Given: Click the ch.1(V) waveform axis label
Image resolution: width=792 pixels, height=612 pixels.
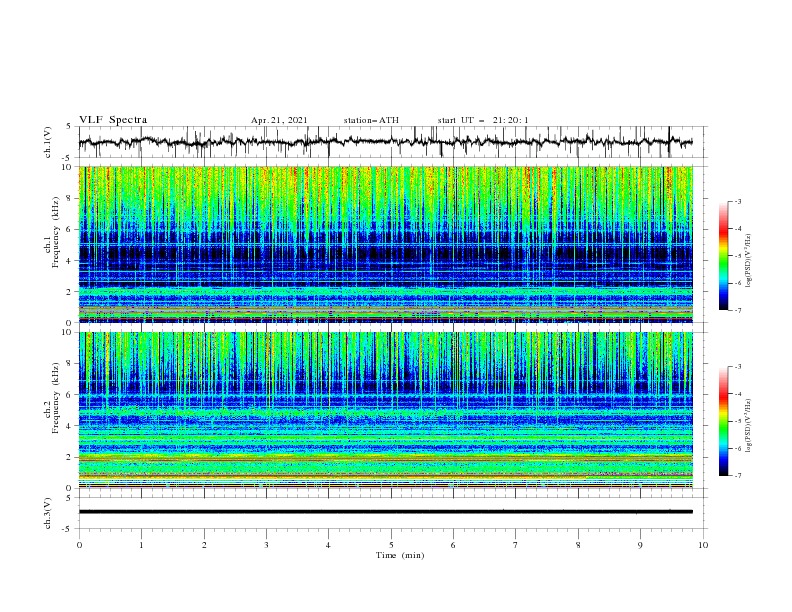Looking at the screenshot, I should point(48,142).
